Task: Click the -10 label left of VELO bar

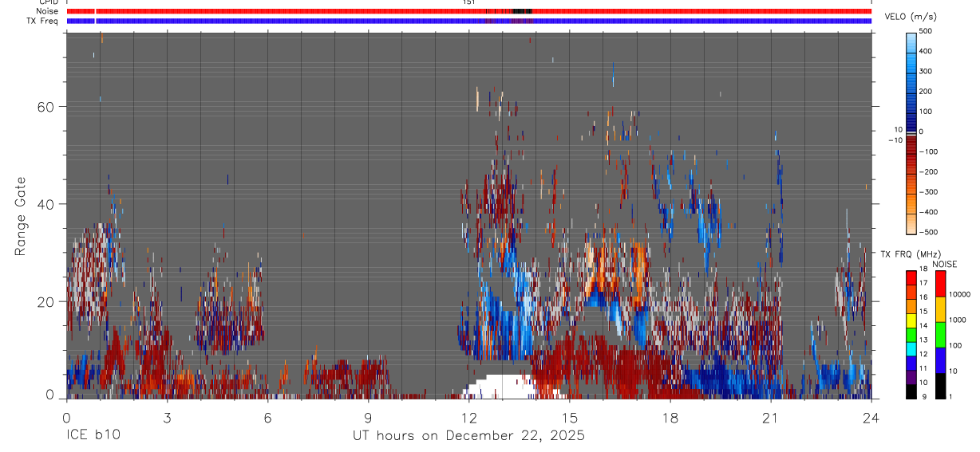Action: (x=895, y=140)
